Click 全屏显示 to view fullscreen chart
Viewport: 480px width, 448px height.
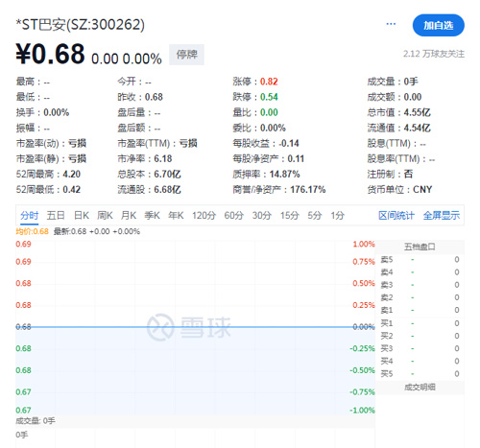[x=442, y=216]
